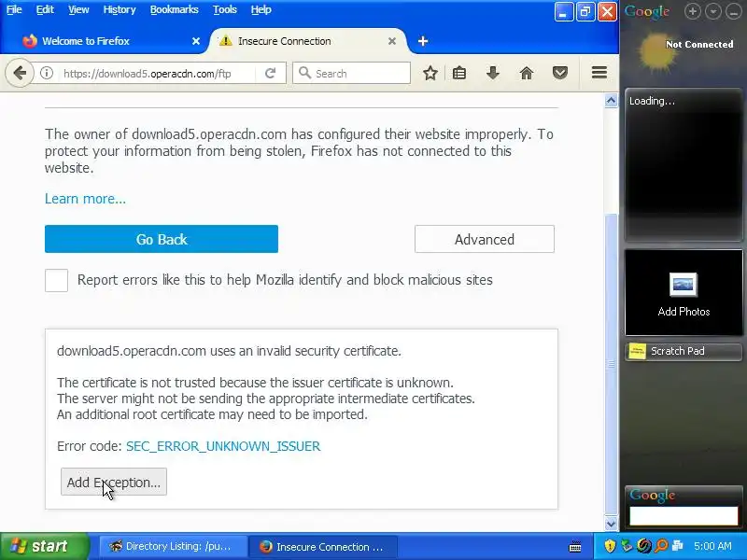The image size is (747, 560).
Task: Click the Advanced button
Action: 485,239
